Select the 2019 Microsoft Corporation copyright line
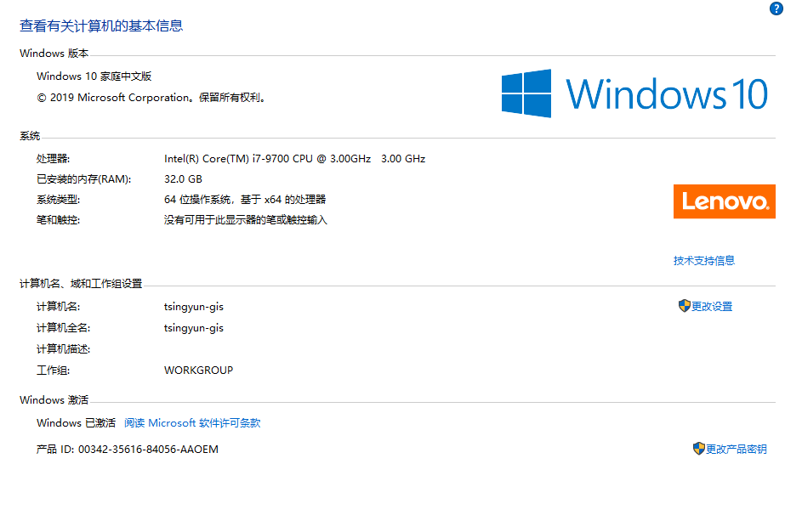This screenshot has width=785, height=532. (151, 98)
